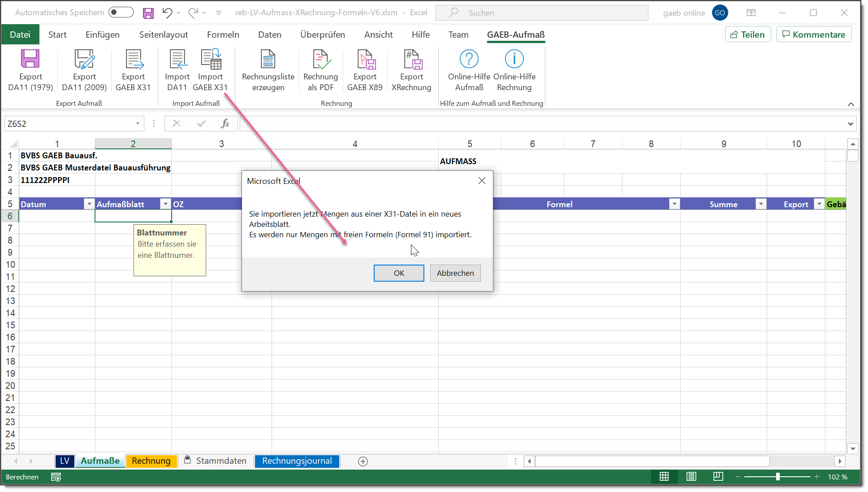
Task: Expand the Name Box dropdown arrow
Action: pos(138,123)
